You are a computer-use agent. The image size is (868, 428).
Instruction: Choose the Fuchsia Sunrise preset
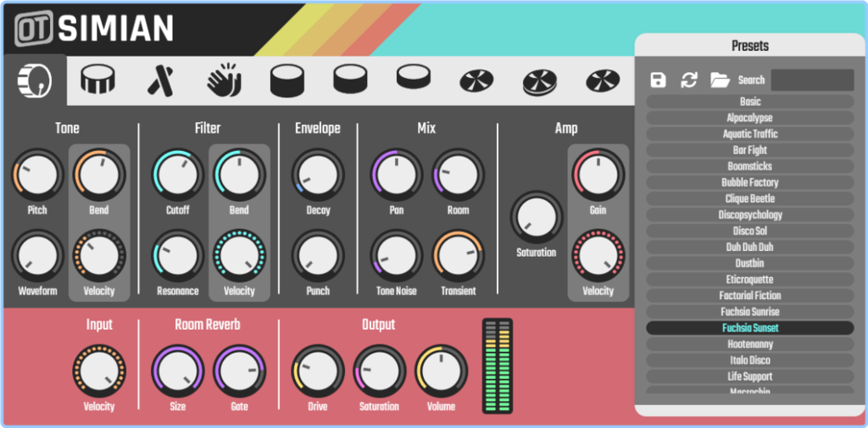750,311
